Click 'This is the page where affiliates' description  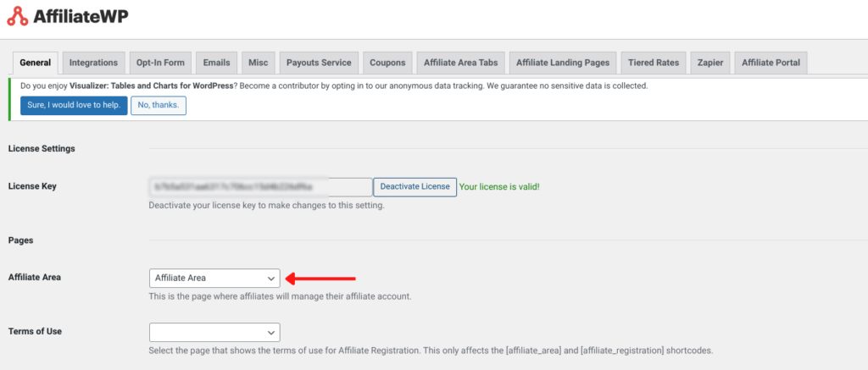[280, 296]
